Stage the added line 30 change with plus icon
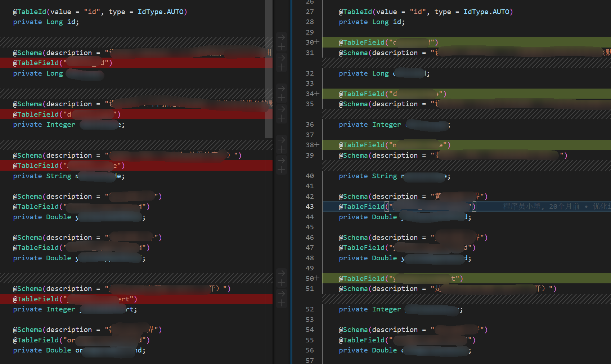Image resolution: width=611 pixels, height=364 pixels. click(282, 47)
